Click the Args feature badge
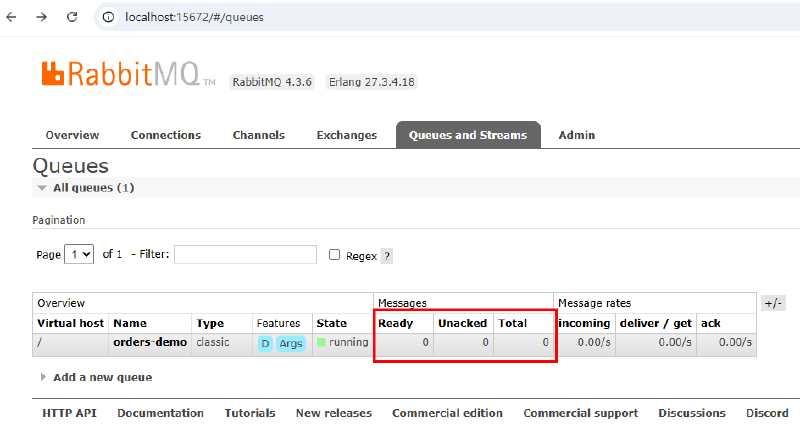The width and height of the screenshot is (800, 433). click(x=291, y=344)
